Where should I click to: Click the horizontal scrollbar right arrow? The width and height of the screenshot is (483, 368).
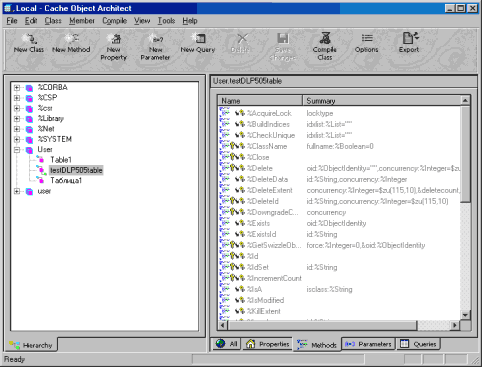pos(455,325)
